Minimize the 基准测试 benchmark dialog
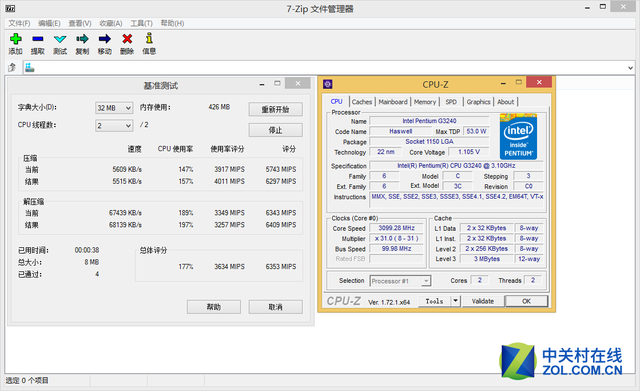This screenshot has height=391, width=640. [262, 84]
